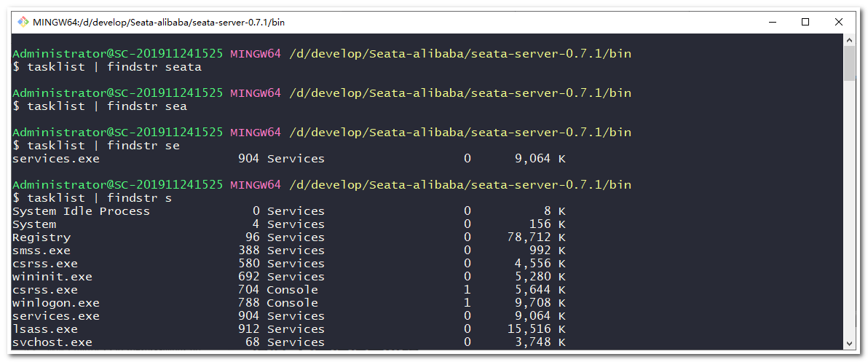
Task: Click PID 580 of csrss.exe
Action: tap(249, 263)
